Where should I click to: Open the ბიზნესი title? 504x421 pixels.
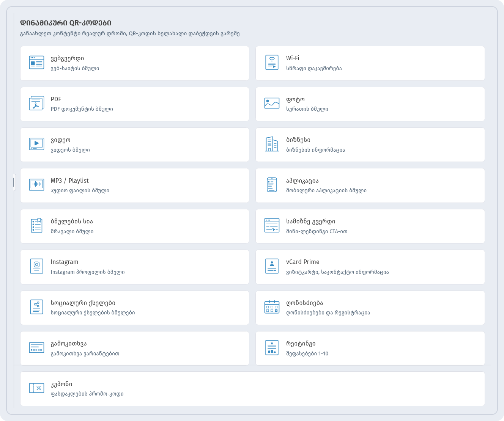click(x=298, y=140)
